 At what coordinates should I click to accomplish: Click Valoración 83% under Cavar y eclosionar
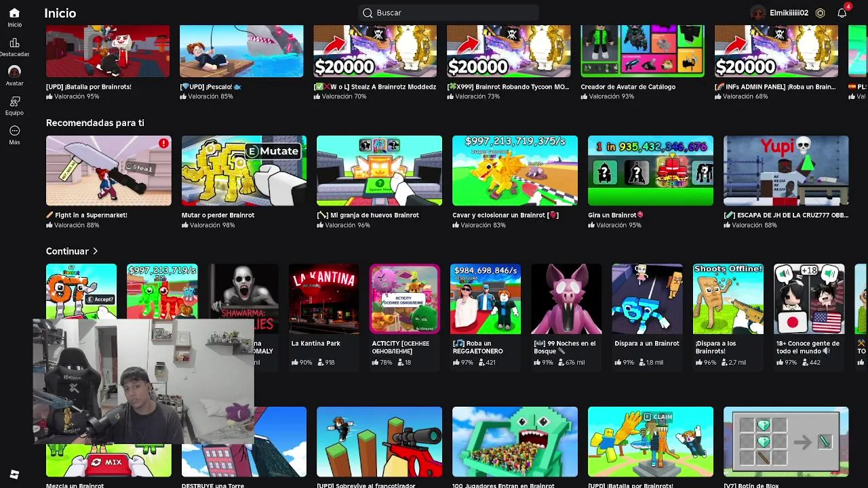[x=479, y=225]
